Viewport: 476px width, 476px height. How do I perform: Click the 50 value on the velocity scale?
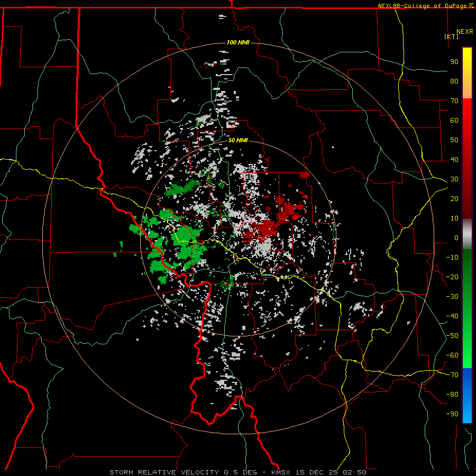[x=454, y=140]
